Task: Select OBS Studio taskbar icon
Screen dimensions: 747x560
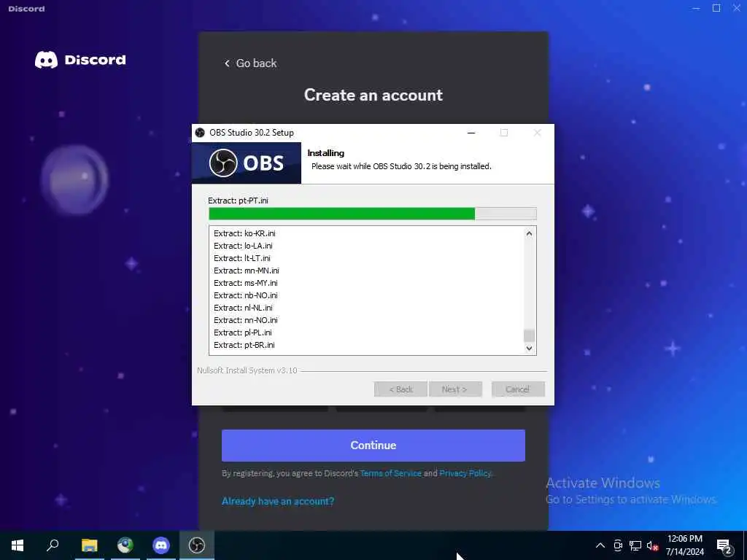Action: pyautogui.click(x=197, y=545)
